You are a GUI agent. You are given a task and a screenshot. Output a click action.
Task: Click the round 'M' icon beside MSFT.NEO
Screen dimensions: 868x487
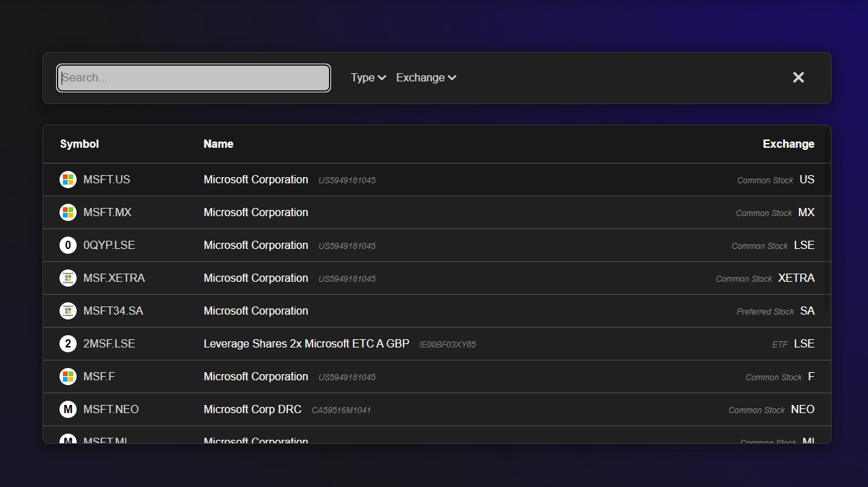tap(68, 410)
